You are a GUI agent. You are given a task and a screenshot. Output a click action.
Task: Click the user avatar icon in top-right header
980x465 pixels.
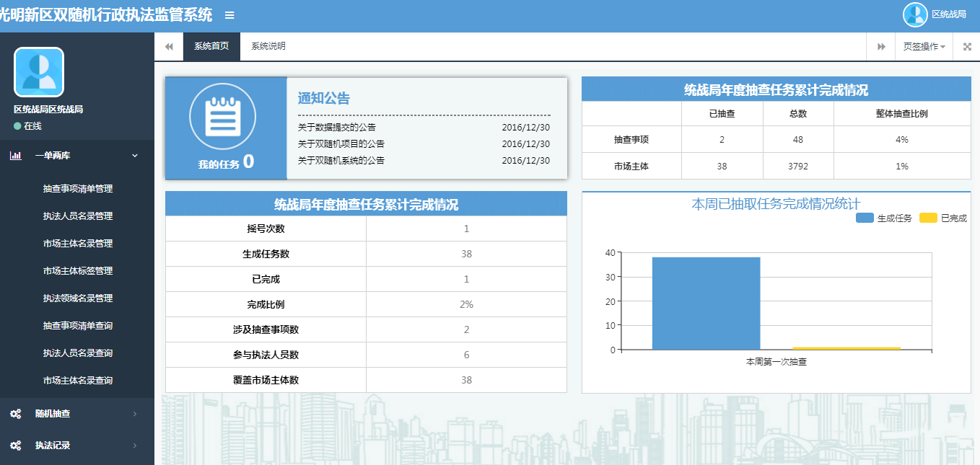coord(915,14)
